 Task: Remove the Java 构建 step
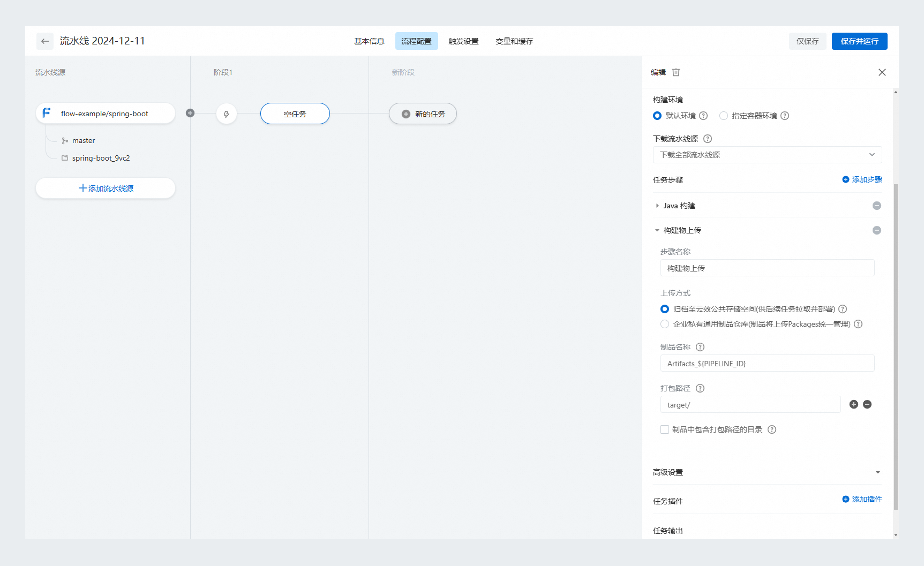(x=877, y=206)
